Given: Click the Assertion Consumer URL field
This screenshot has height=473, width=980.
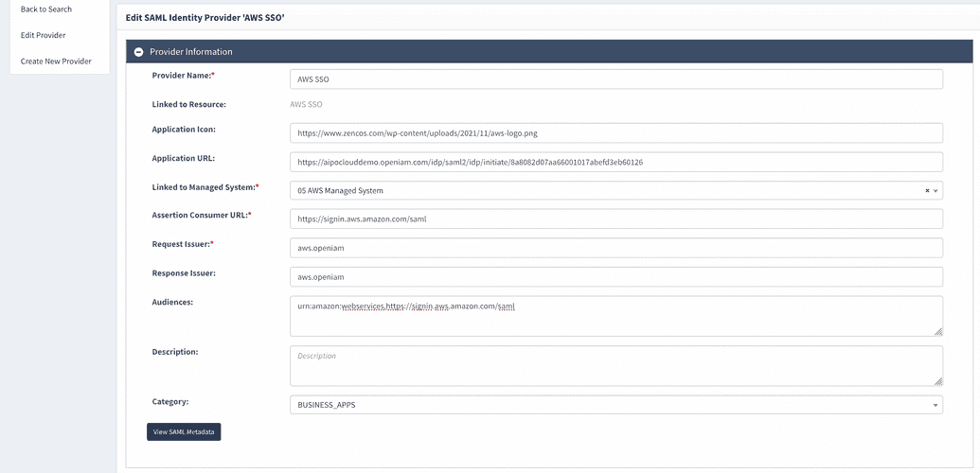Looking at the screenshot, I should (616, 219).
